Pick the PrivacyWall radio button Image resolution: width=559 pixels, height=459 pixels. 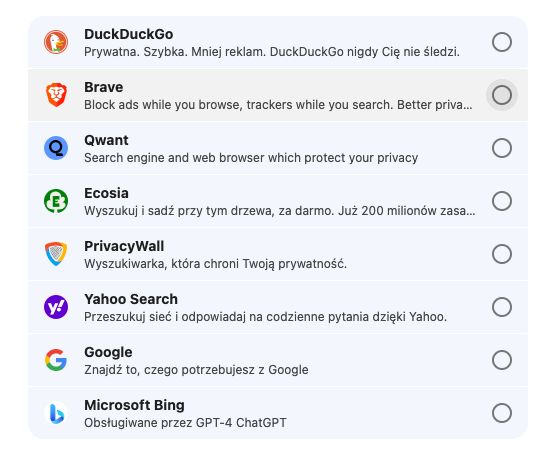pos(502,254)
